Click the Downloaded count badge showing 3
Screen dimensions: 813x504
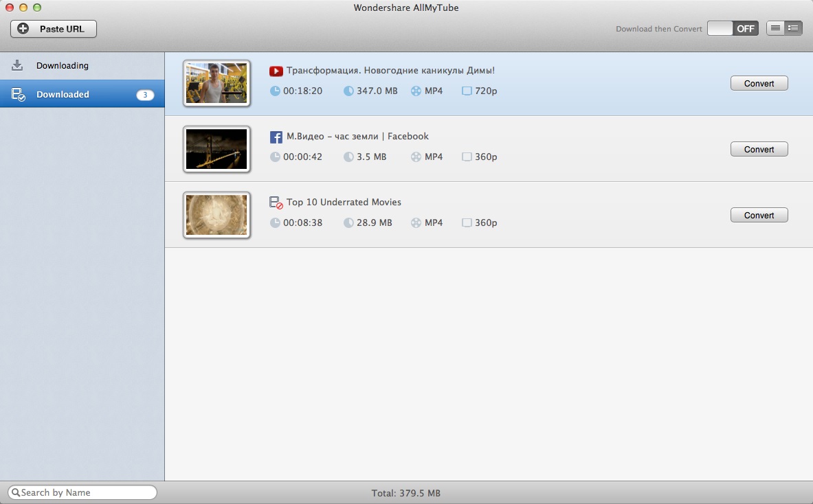(145, 95)
